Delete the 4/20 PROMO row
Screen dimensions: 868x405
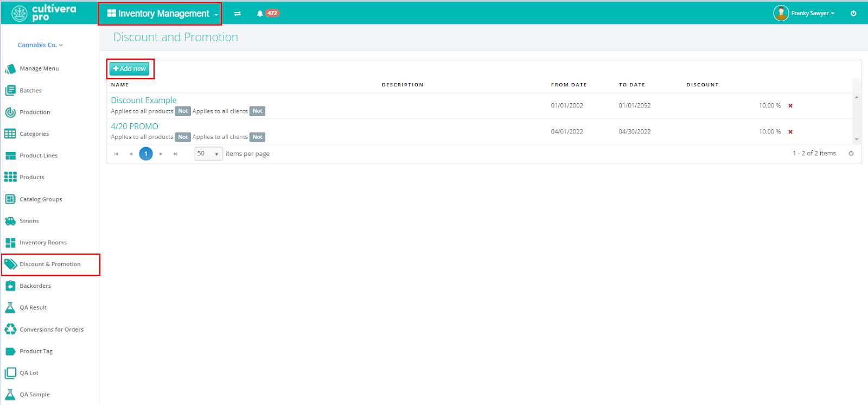[x=790, y=132]
